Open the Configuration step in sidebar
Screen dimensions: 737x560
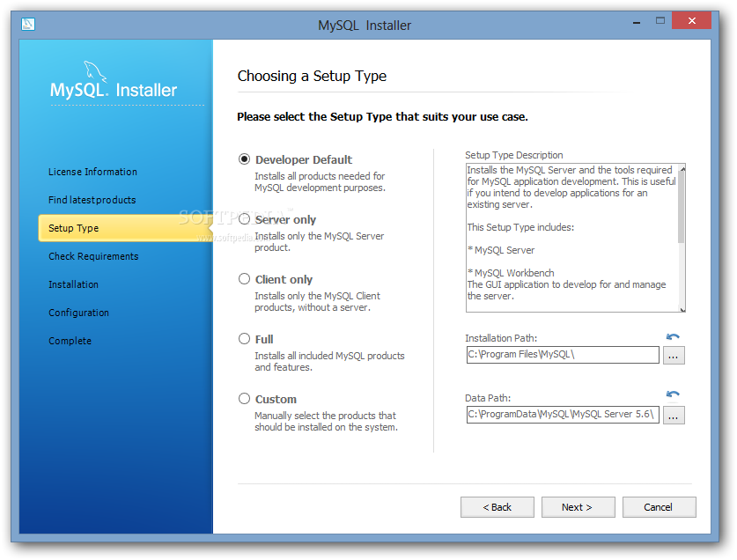tap(78, 313)
